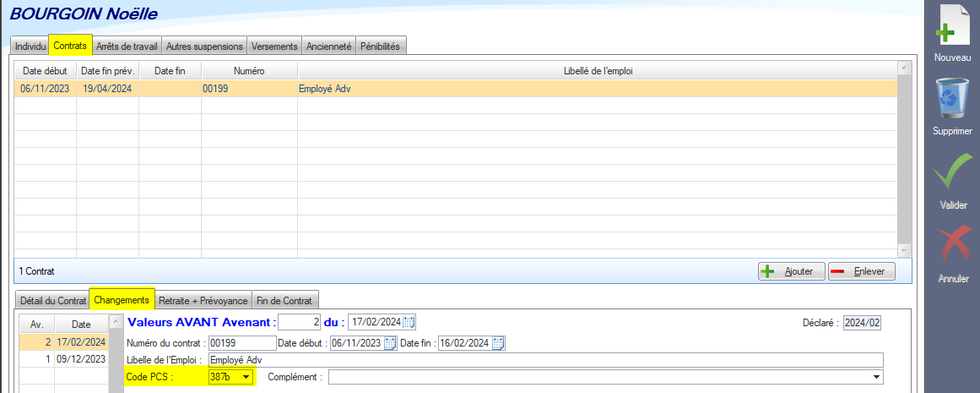Click the Libellé de l'emploi column header
Image resolution: width=980 pixels, height=393 pixels.
pyautogui.click(x=598, y=71)
